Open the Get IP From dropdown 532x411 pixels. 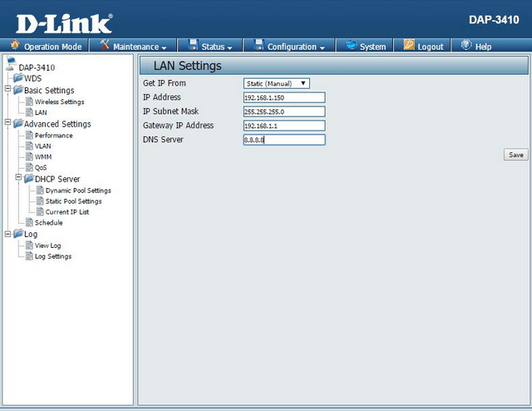[x=276, y=83]
